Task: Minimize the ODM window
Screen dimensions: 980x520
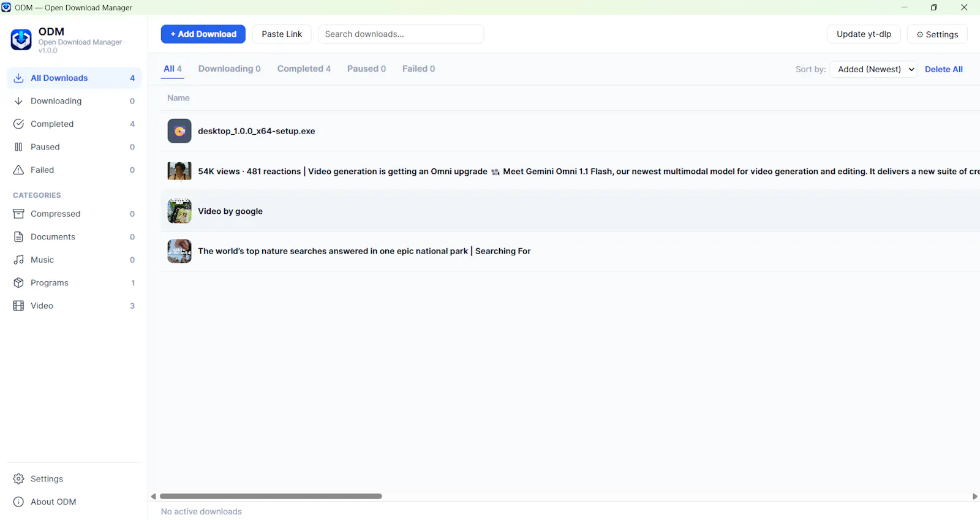Action: click(x=904, y=7)
